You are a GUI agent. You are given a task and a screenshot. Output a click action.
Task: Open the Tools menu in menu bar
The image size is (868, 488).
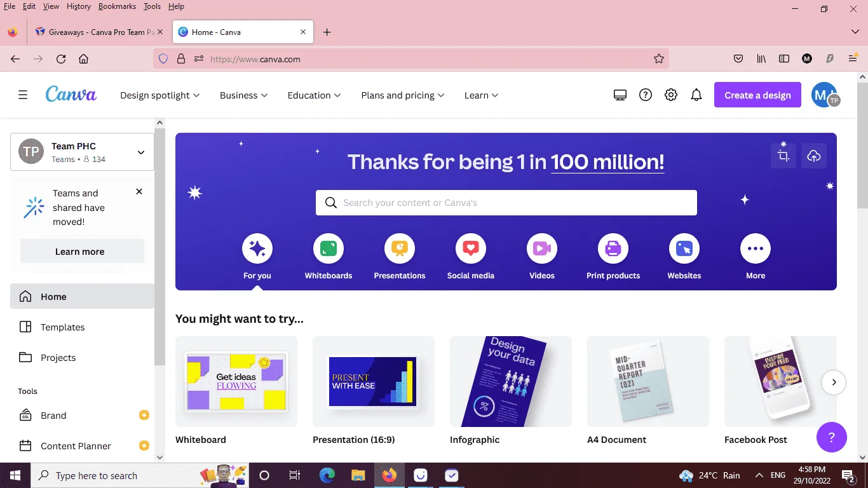(152, 6)
